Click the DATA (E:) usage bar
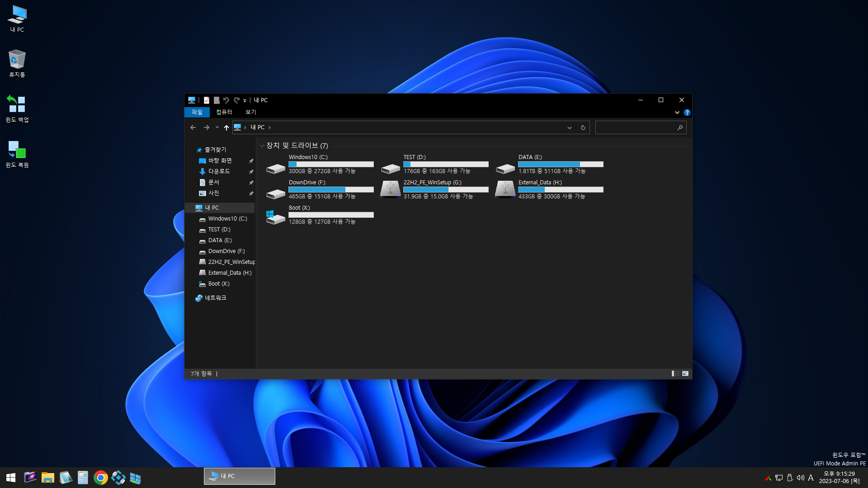868x488 pixels. (561, 164)
